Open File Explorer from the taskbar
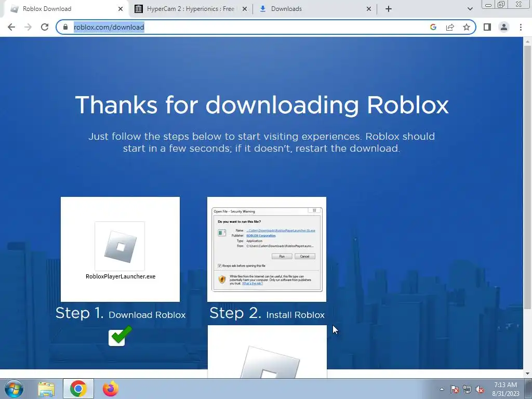Screen dimensions: 532x399 click(46, 389)
